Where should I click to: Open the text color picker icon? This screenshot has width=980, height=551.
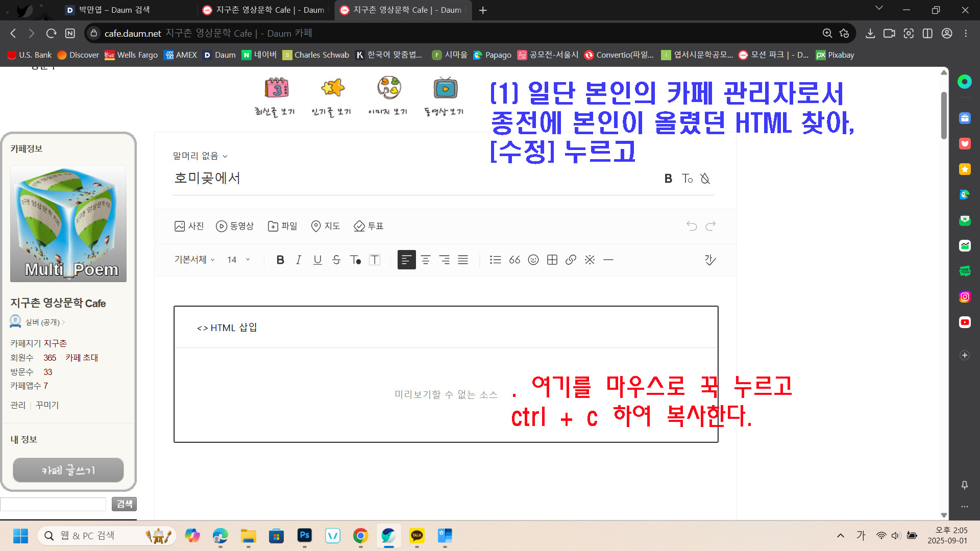coord(355,260)
